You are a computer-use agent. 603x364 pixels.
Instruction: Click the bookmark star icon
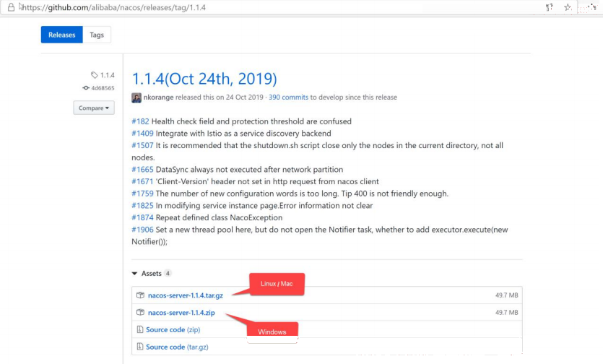567,7
